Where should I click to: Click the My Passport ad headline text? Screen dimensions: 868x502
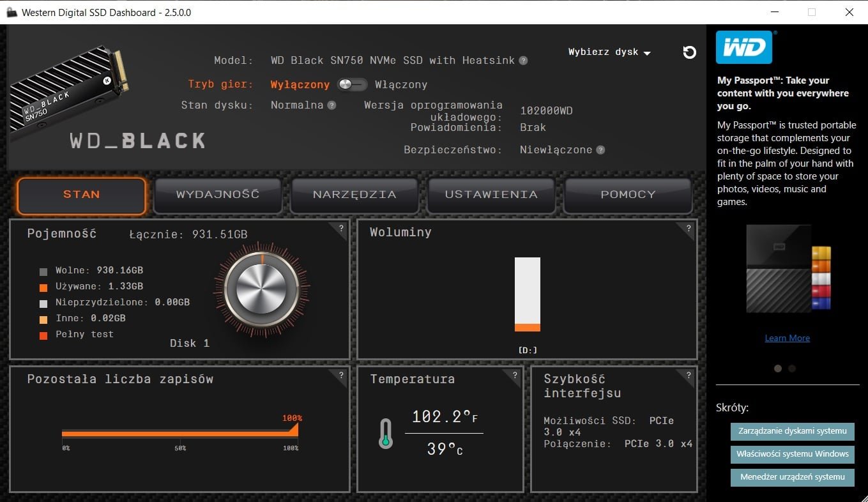pyautogui.click(x=783, y=93)
